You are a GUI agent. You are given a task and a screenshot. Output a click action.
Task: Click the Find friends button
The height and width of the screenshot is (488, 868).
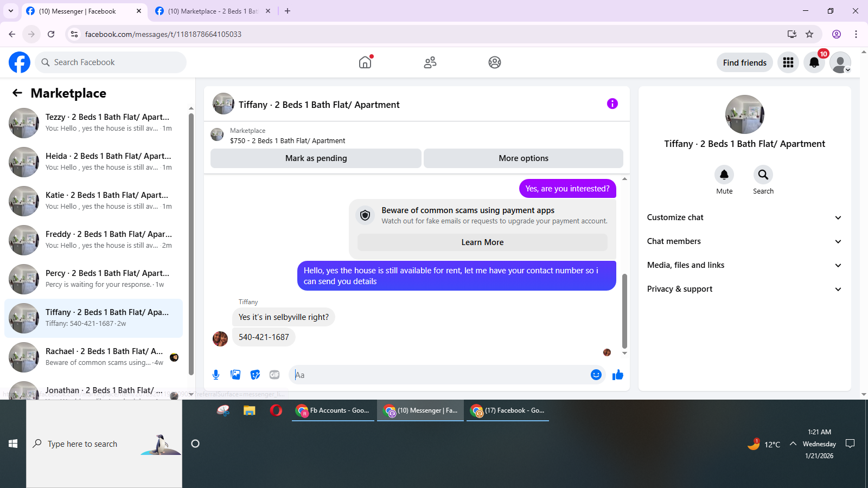point(745,62)
